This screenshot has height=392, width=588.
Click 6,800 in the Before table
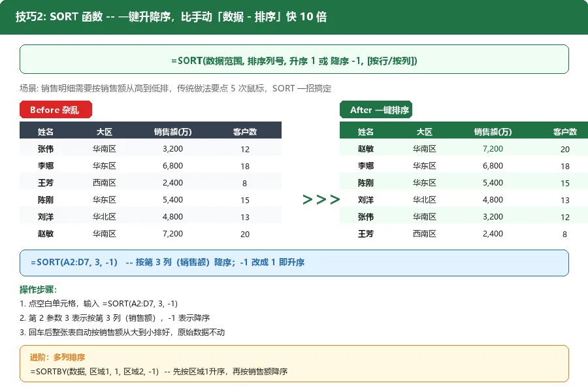[173, 166]
